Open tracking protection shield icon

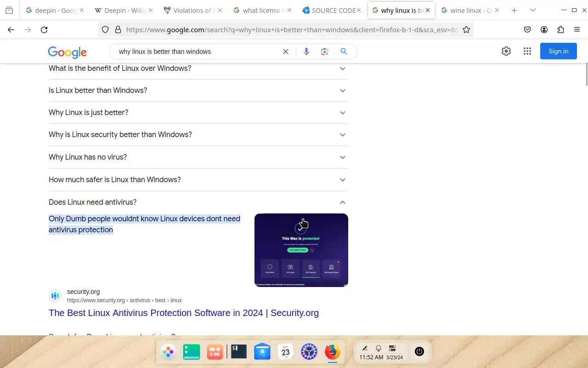[x=105, y=29]
